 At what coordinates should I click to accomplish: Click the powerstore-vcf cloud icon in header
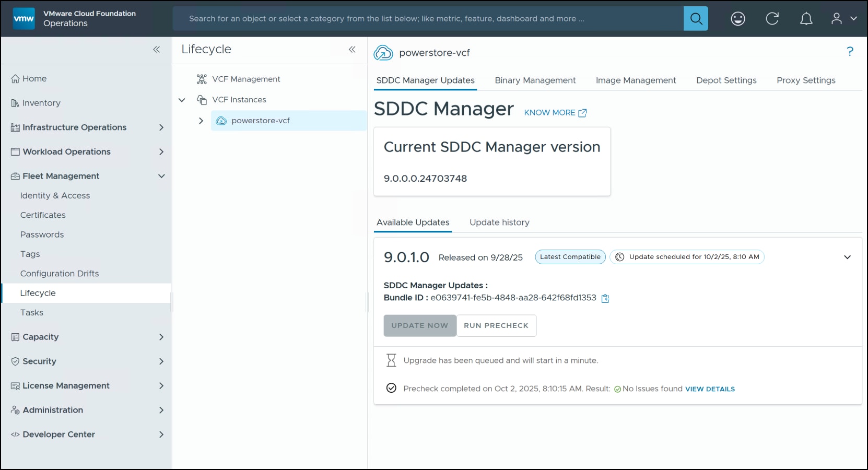coord(383,53)
